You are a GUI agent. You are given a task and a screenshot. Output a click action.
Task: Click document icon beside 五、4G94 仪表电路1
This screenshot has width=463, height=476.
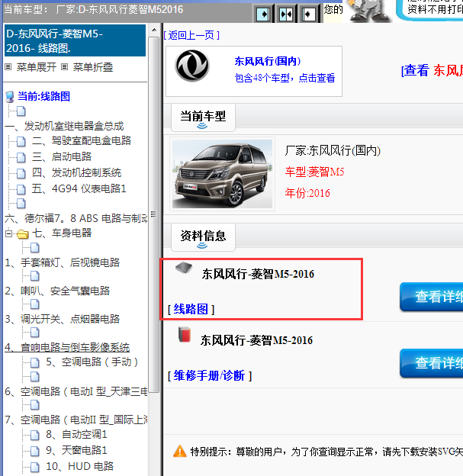pos(21,189)
